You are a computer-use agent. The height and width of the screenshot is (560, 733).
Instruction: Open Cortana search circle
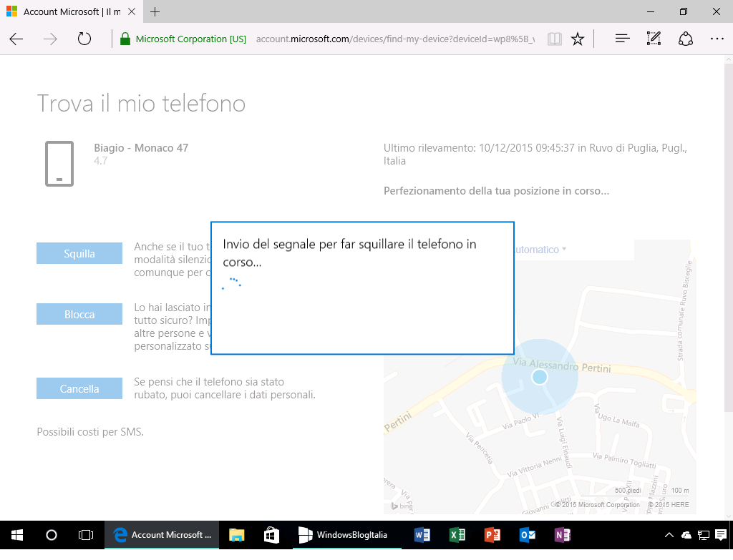pyautogui.click(x=52, y=535)
